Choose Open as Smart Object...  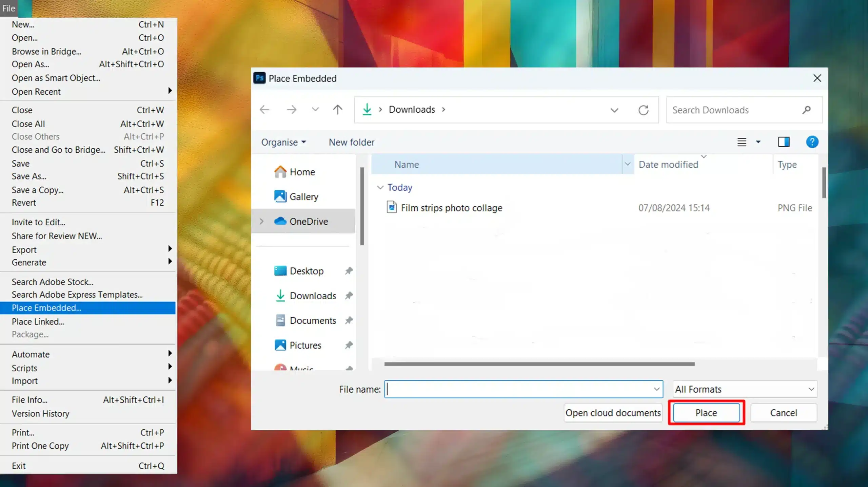[x=87, y=78]
